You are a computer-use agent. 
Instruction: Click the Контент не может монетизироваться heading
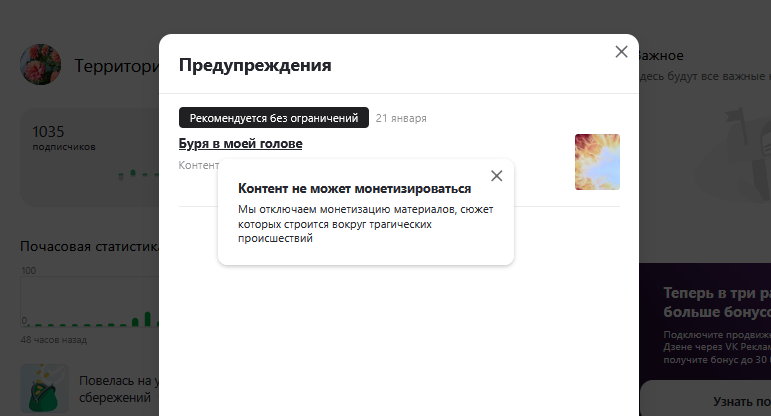355,189
